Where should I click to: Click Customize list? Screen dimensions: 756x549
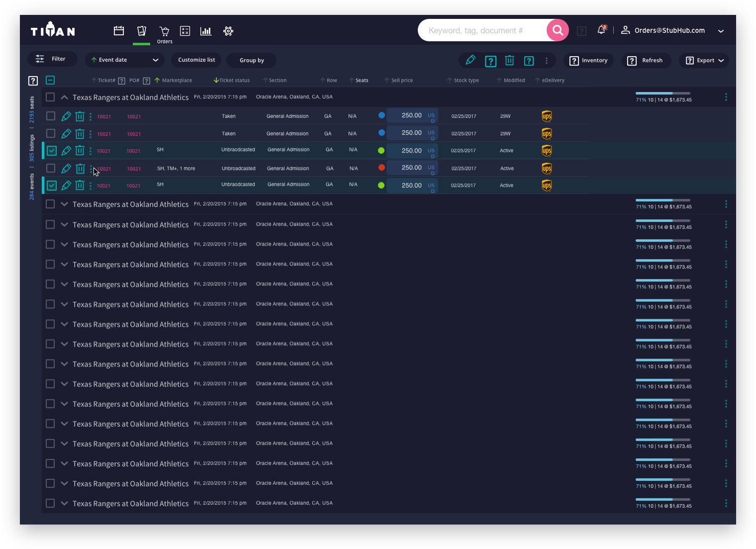[196, 60]
